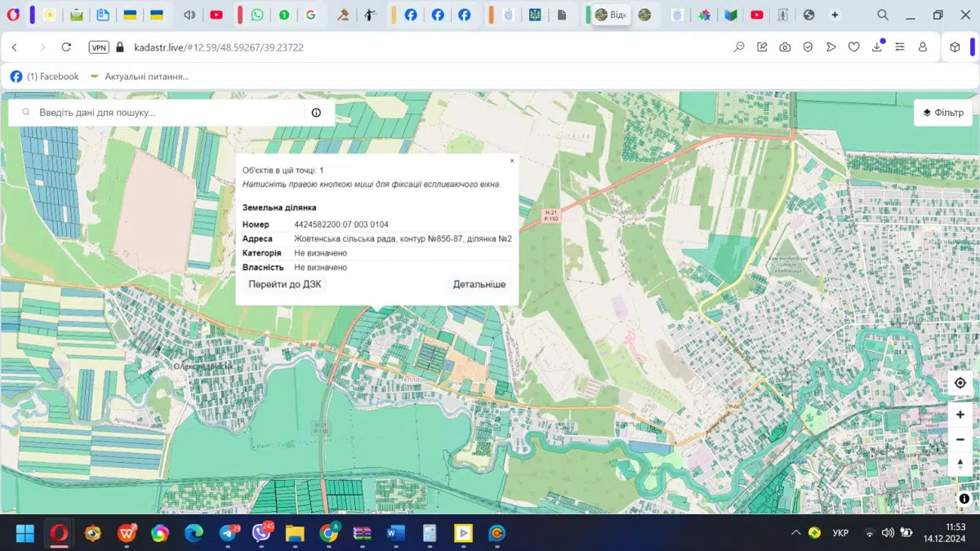Take a snapshot using the camera icon
980x551 pixels.
point(785,47)
